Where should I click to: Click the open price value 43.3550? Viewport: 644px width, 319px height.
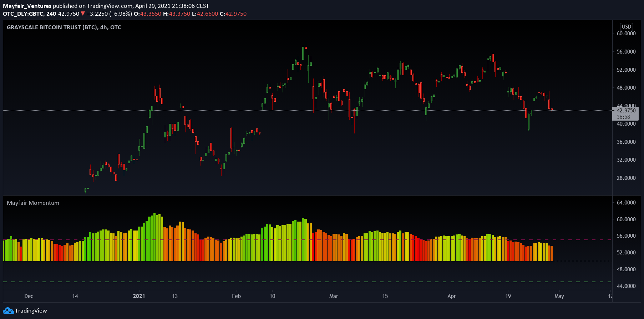click(x=151, y=14)
